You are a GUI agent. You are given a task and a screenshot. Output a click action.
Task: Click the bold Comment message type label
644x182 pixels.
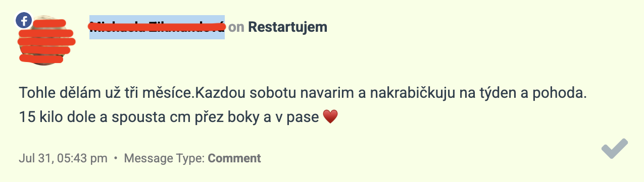(234, 158)
